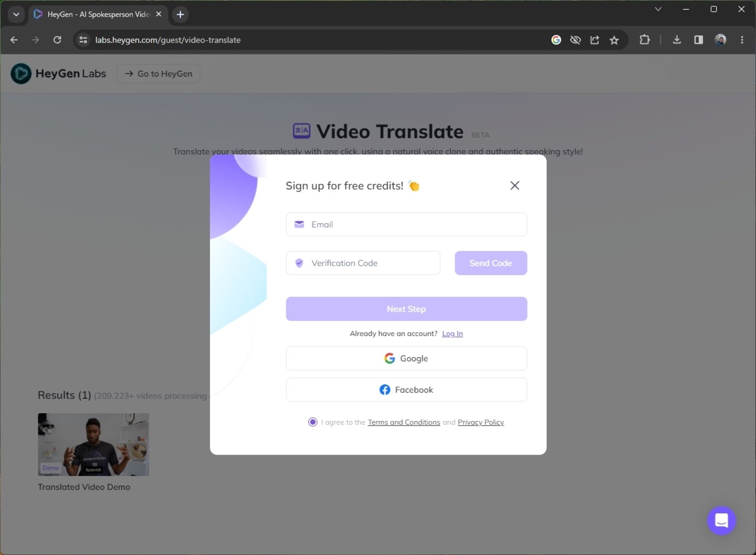Open browser Downloads icon
The height and width of the screenshot is (555, 756).
[x=677, y=40]
